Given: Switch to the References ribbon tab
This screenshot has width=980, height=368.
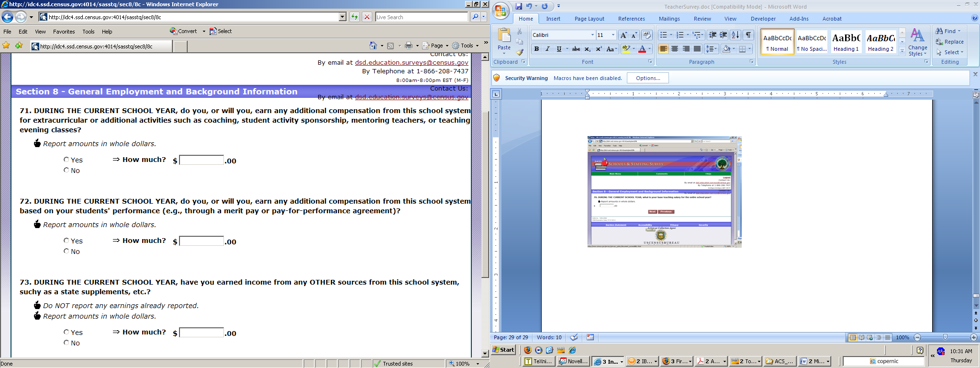Looking at the screenshot, I should pos(631,19).
